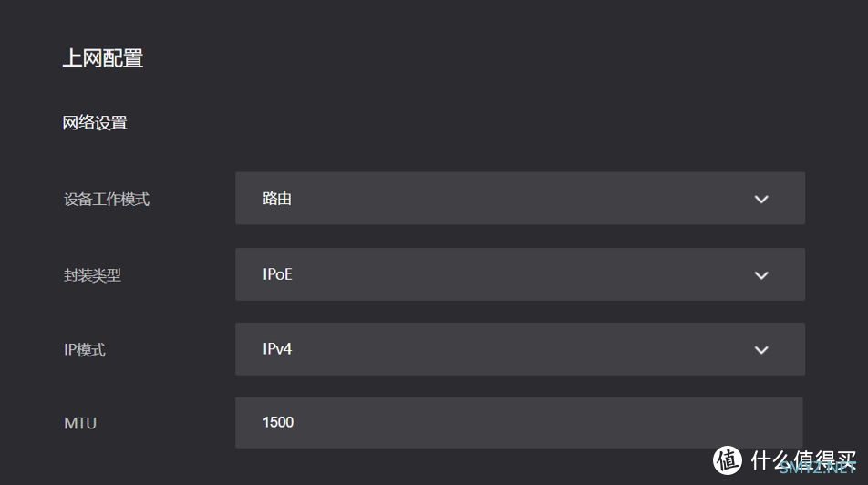Click the 什么值得买 watermark text
The image size is (868, 485).
(803, 459)
